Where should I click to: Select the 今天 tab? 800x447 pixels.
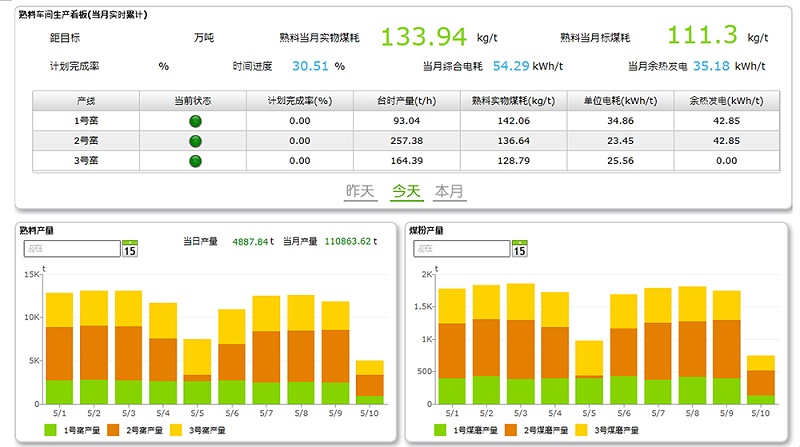(x=405, y=191)
